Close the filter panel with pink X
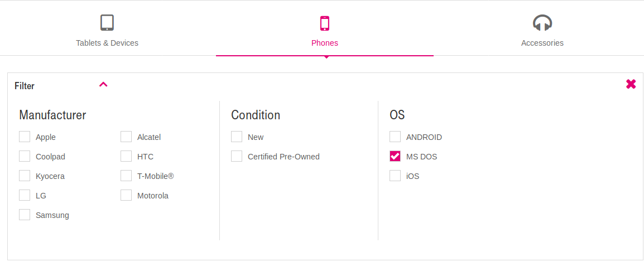This screenshot has width=644, height=262. tap(631, 84)
